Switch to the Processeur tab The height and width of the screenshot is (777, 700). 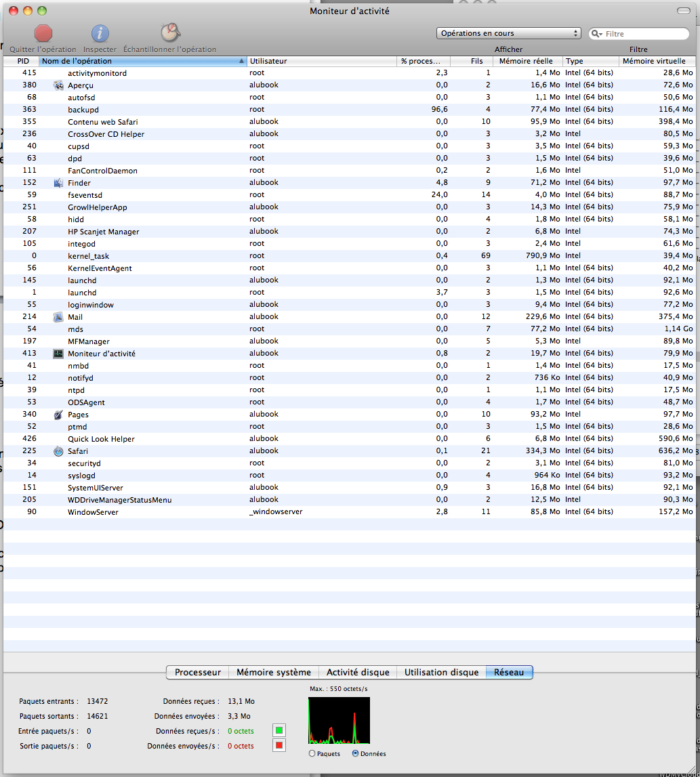(x=197, y=672)
